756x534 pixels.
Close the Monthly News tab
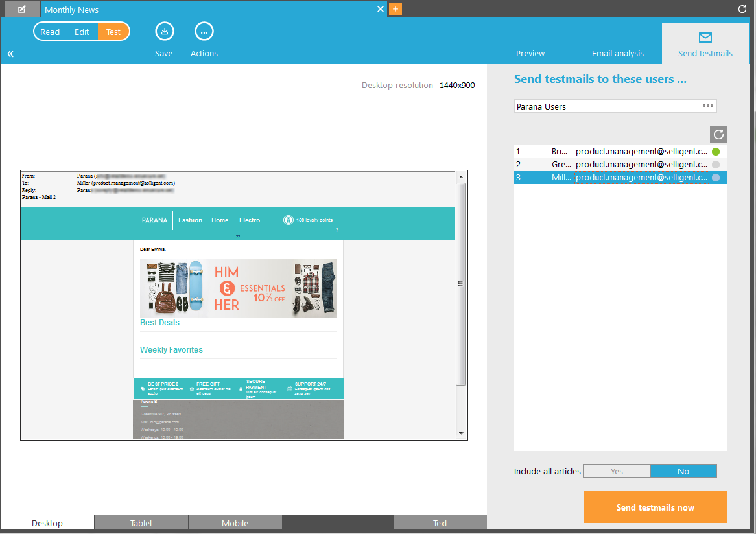tap(381, 9)
